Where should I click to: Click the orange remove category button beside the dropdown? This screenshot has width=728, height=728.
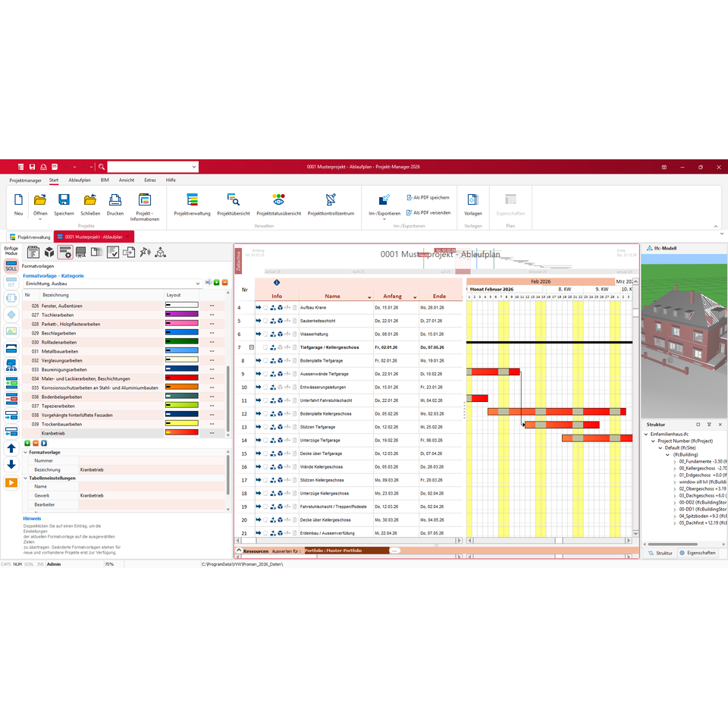coord(224,282)
